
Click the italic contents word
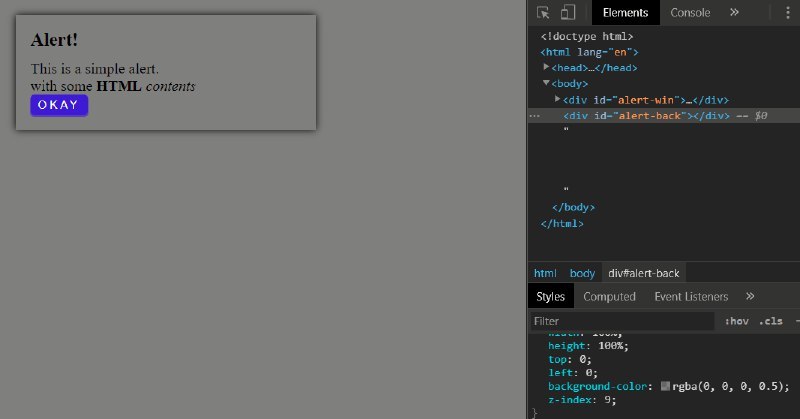point(170,86)
